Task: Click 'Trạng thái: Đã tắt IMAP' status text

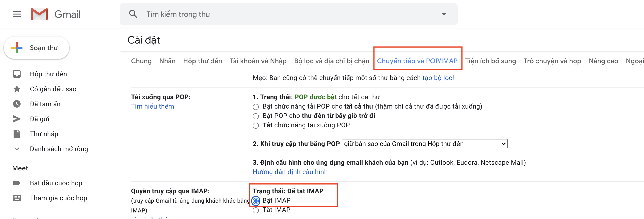Action: tap(288, 191)
